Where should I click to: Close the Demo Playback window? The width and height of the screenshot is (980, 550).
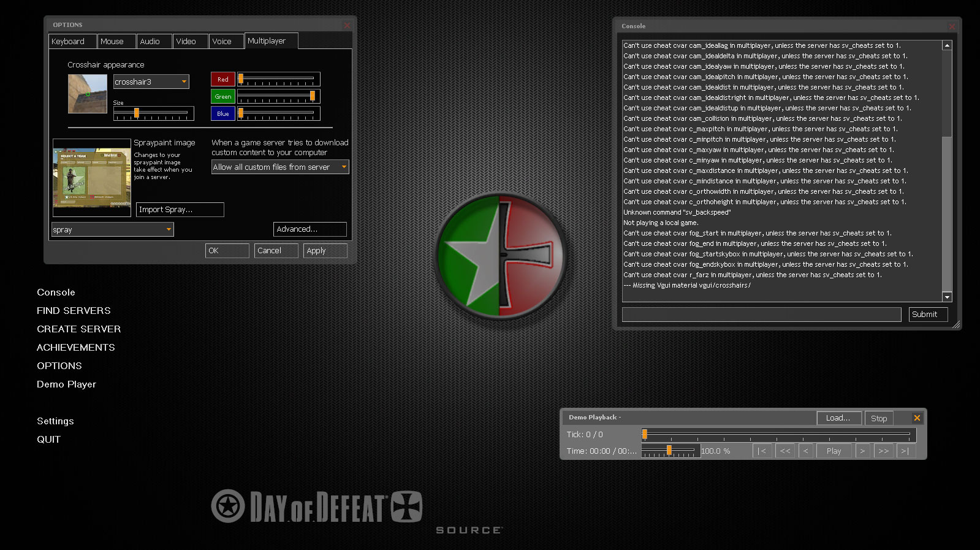(x=917, y=418)
